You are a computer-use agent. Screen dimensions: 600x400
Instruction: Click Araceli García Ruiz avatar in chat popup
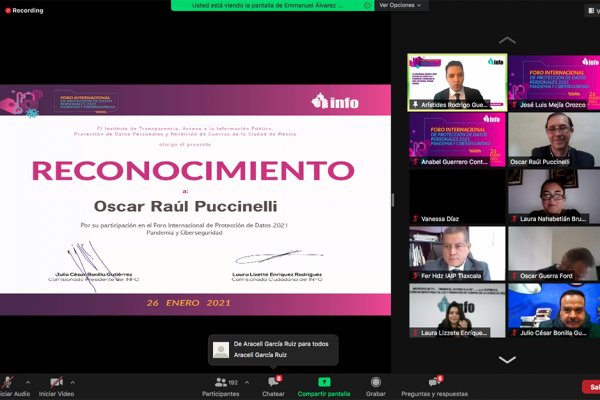221,350
